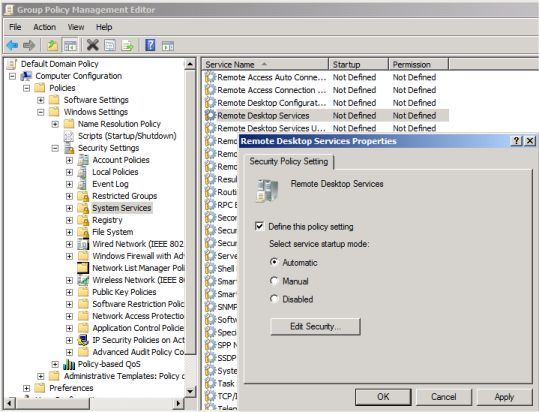The image size is (539, 412).
Task: Expand the Public Key Policies node
Action: coord(69,292)
